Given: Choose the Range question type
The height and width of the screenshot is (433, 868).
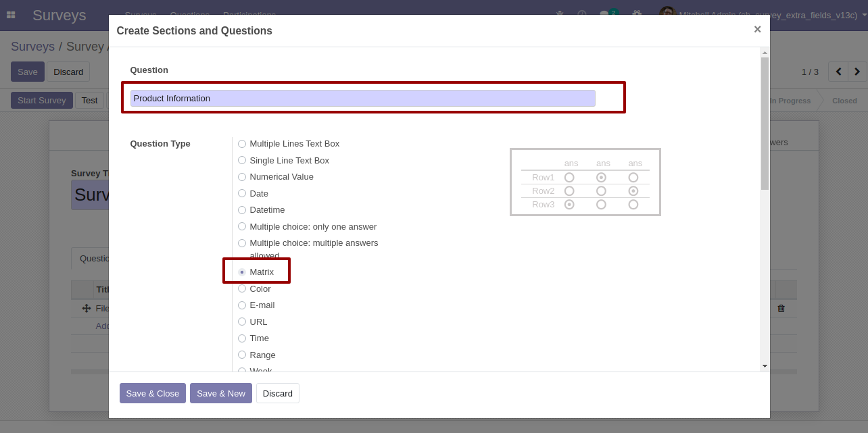Looking at the screenshot, I should tap(242, 355).
